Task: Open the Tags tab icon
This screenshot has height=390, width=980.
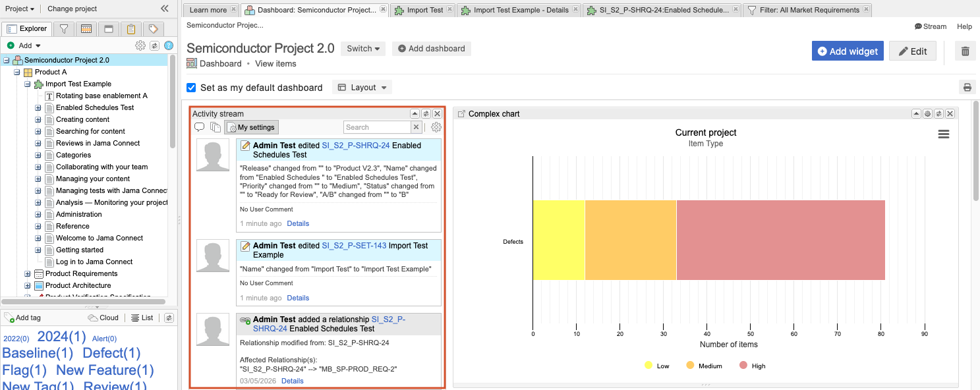Action: tap(154, 29)
